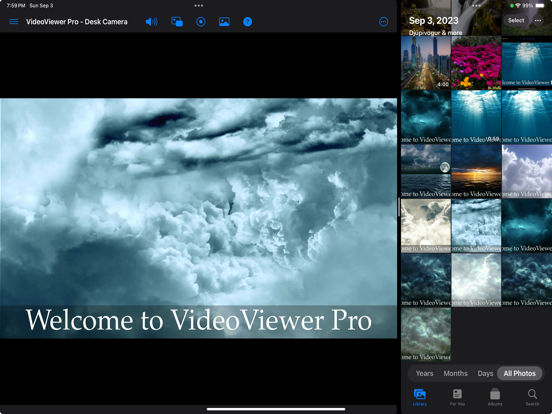Open the Search tab in Photos
The width and height of the screenshot is (552, 414).
point(532,397)
